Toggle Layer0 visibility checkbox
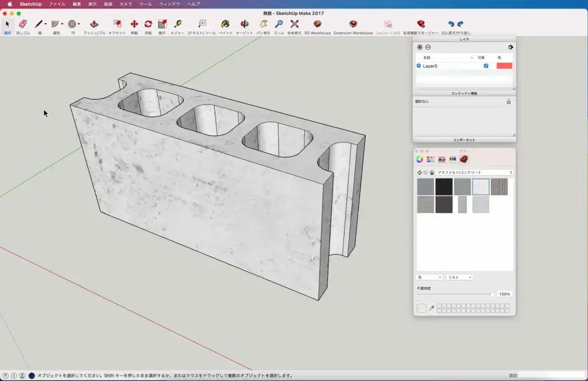The width and height of the screenshot is (588, 381). [486, 66]
